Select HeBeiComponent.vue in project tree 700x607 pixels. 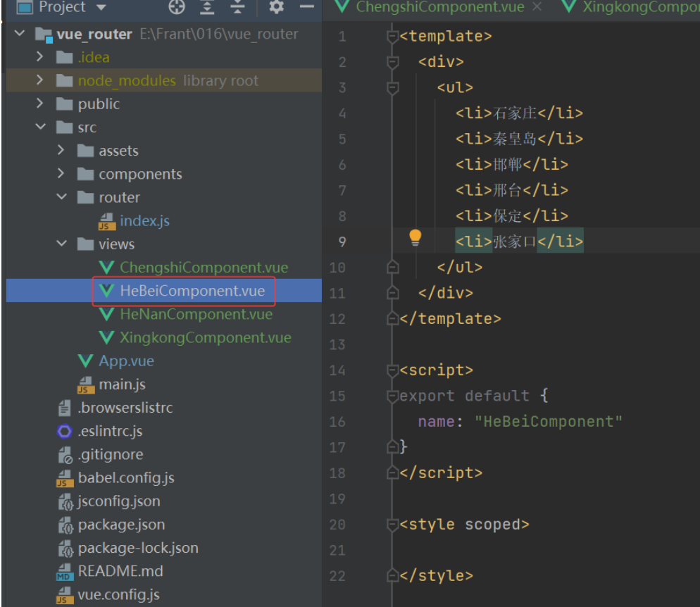[x=192, y=291]
